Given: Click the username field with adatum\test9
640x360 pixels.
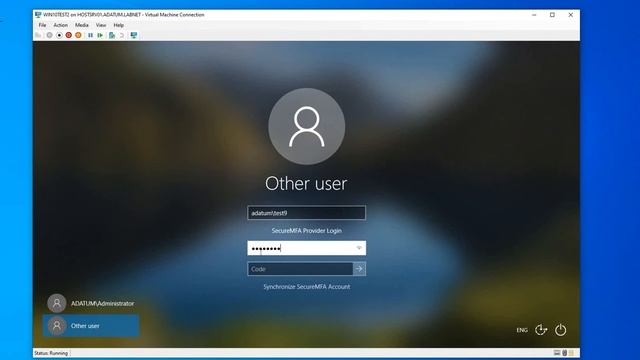Looking at the screenshot, I should coord(307,213).
